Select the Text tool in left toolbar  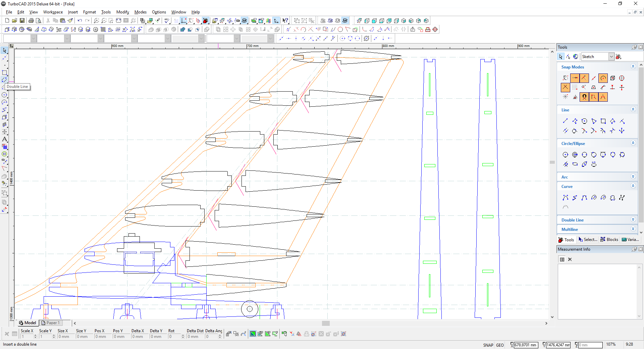pyautogui.click(x=4, y=139)
